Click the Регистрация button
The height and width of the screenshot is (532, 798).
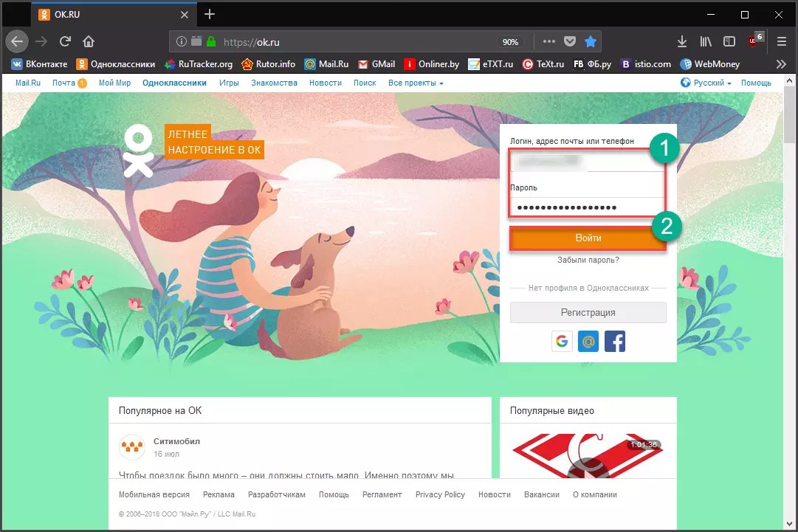pyautogui.click(x=588, y=312)
